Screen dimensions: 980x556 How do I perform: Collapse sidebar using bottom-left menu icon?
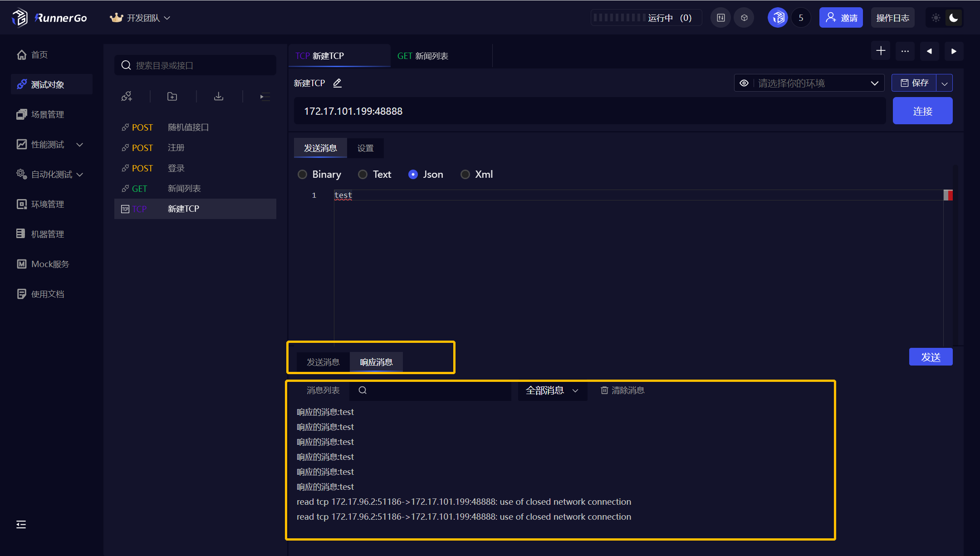pyautogui.click(x=21, y=525)
